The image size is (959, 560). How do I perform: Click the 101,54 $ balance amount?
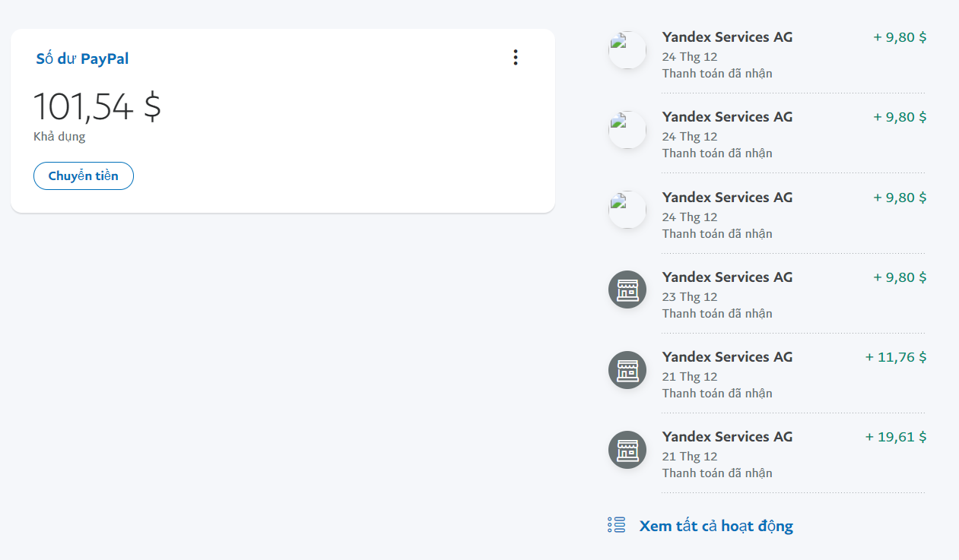click(97, 106)
